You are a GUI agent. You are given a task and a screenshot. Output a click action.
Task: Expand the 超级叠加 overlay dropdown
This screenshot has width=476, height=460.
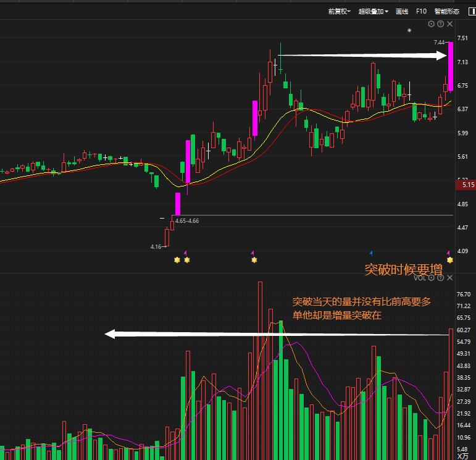[373, 12]
